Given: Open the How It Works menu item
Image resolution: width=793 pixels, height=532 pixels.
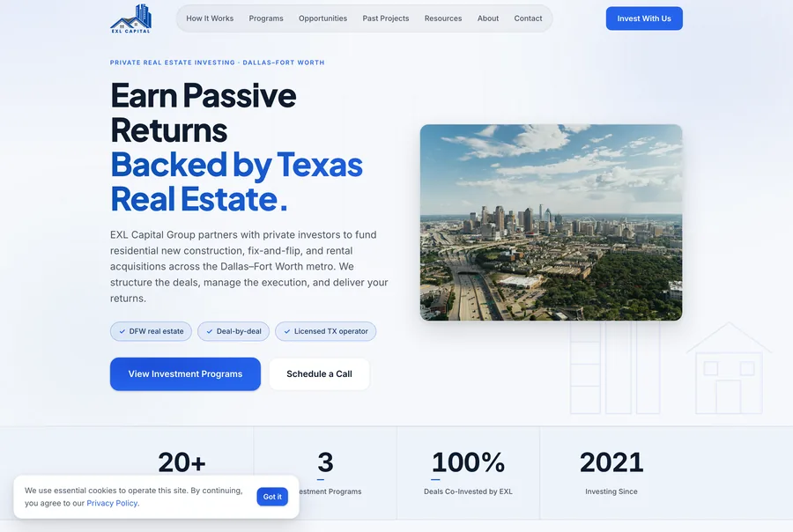Looking at the screenshot, I should [x=210, y=18].
